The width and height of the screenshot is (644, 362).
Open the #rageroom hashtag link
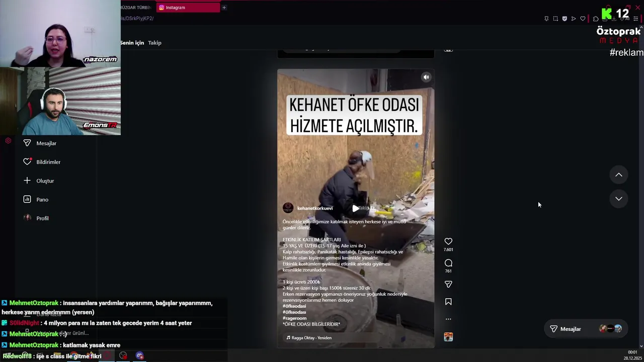294,318
